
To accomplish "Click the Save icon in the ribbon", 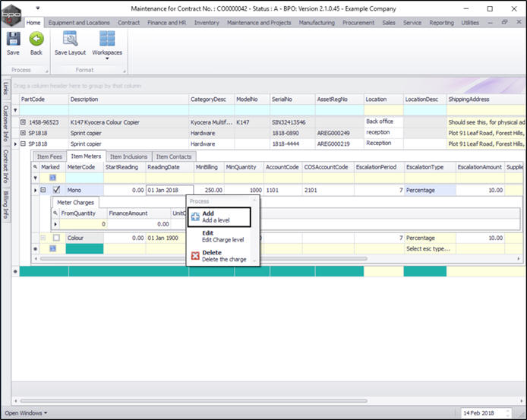I will coord(13,39).
